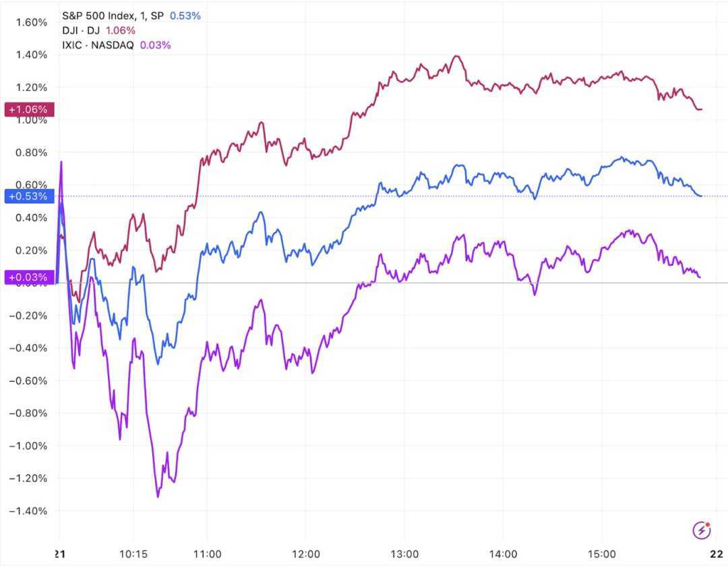This screenshot has height=566, width=728.
Task: Click the 11:00 time axis label
Action: tap(207, 553)
